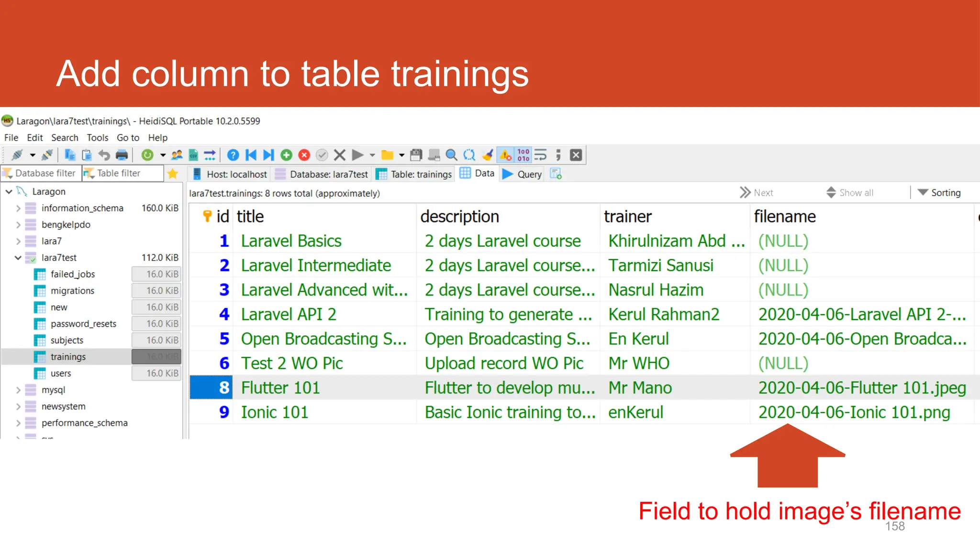Click the grey post checkmark icon
The height and width of the screenshot is (551, 980).
tap(322, 155)
